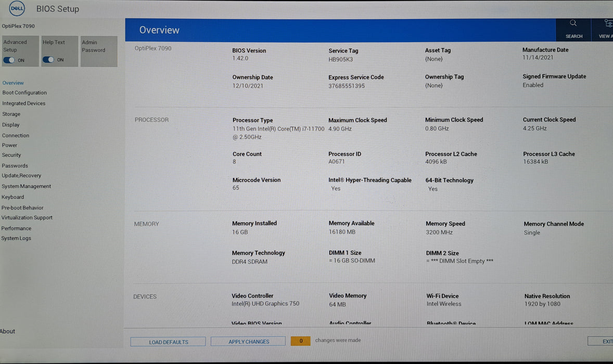This screenshot has height=364, width=613.
Task: Click the About link
Action: click(x=7, y=331)
